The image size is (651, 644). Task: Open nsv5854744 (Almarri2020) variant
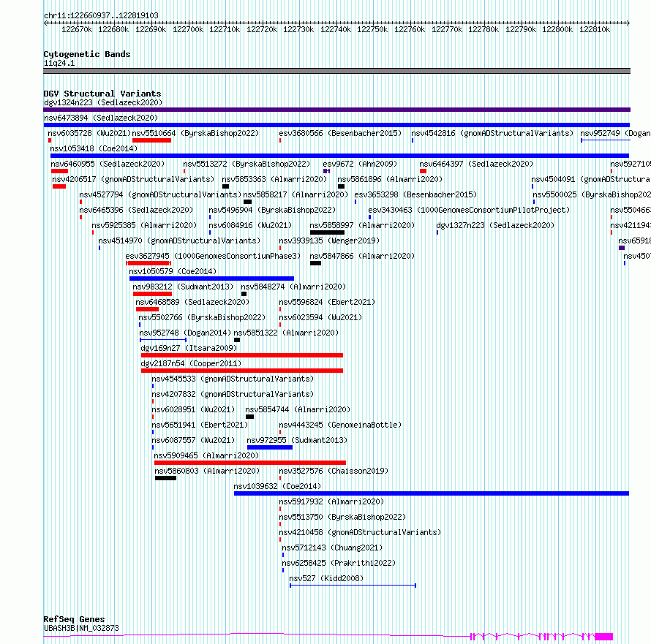click(298, 409)
